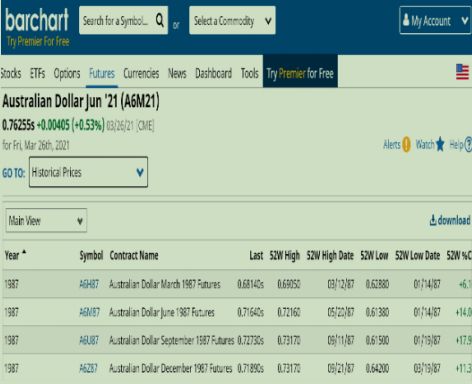Sort by the 52W High column header
Screen dimensions: 472x384
285,256
